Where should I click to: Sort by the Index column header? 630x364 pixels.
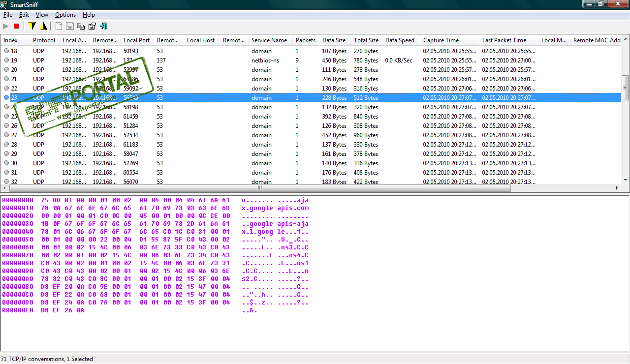pyautogui.click(x=15, y=40)
